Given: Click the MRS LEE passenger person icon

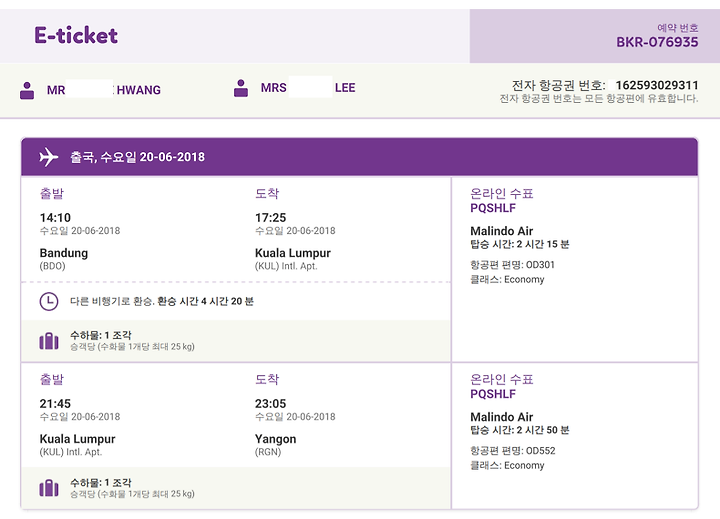Looking at the screenshot, I should click(x=241, y=88).
